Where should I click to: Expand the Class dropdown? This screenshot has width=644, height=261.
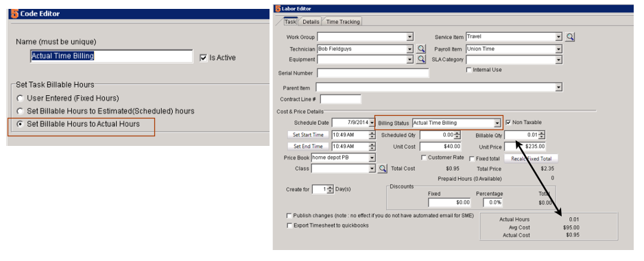click(x=372, y=169)
